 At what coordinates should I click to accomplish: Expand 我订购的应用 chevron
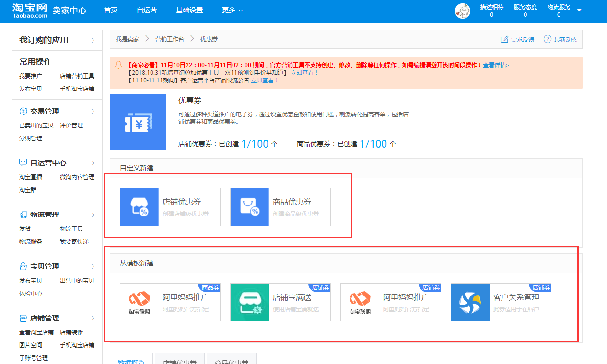[93, 40]
